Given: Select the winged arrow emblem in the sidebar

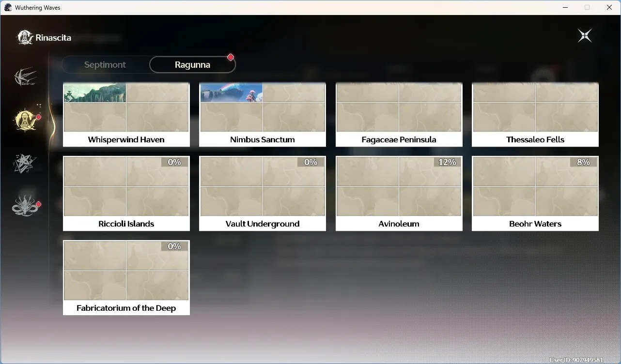Looking at the screenshot, I should click(x=25, y=77).
